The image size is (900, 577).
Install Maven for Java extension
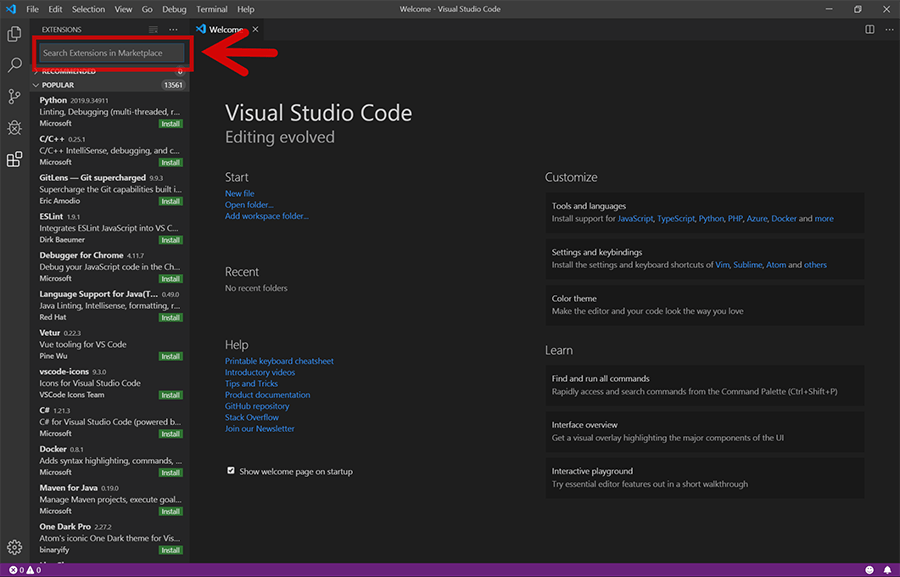point(170,511)
